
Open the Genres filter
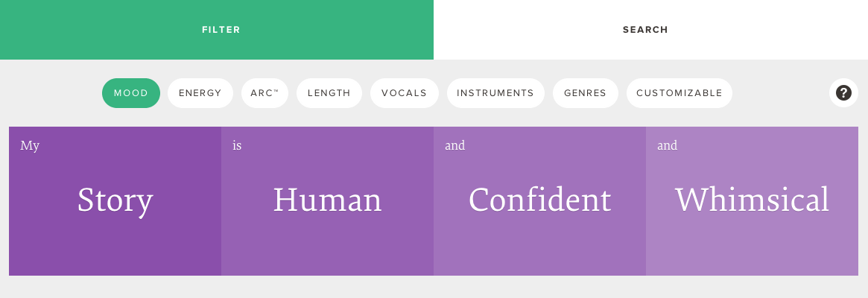tap(585, 93)
